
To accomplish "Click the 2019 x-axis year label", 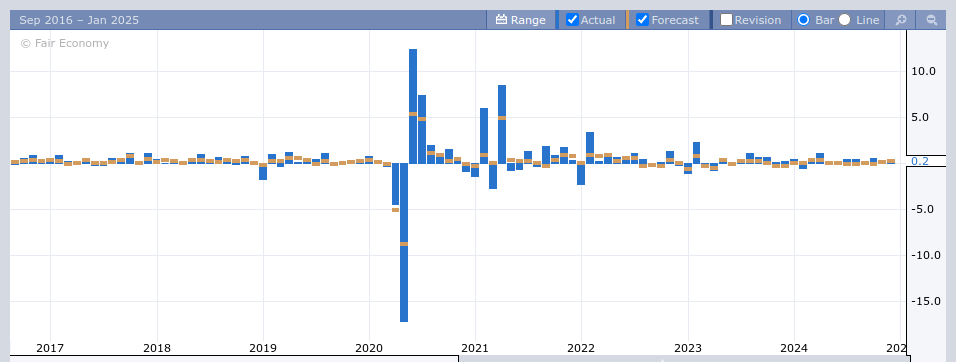I will pyautogui.click(x=263, y=348).
